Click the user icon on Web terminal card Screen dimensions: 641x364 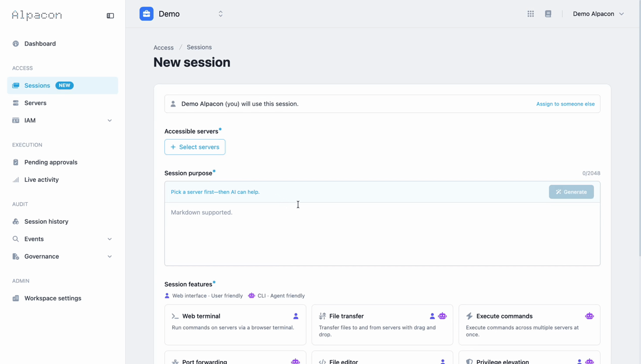coord(296,316)
